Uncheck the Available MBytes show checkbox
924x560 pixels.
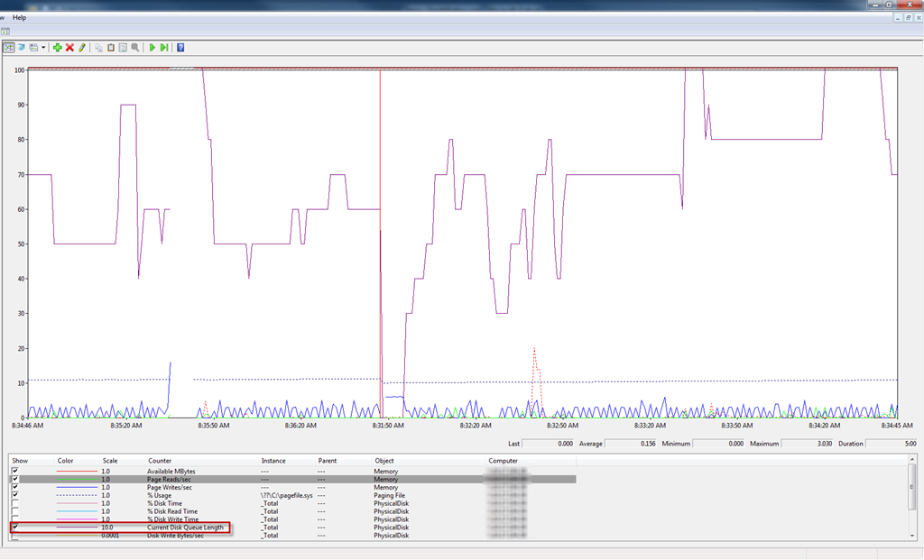click(x=14, y=472)
